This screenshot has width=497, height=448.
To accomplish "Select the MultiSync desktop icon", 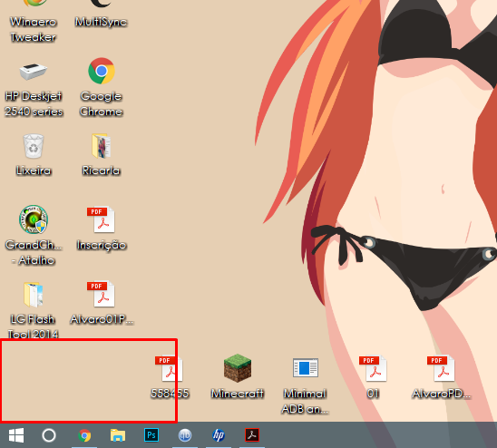I will [x=101, y=15].
